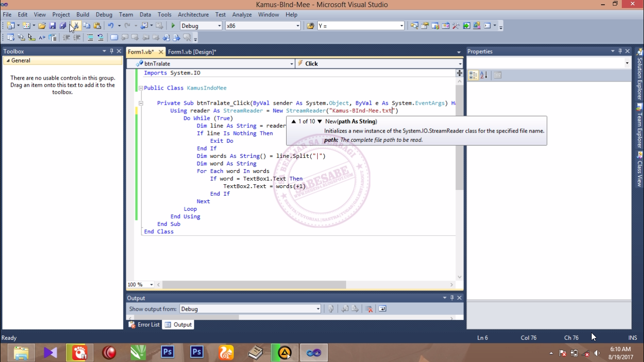Click Find Message in Code icon in Output
This screenshot has width=644, height=362.
click(331, 309)
